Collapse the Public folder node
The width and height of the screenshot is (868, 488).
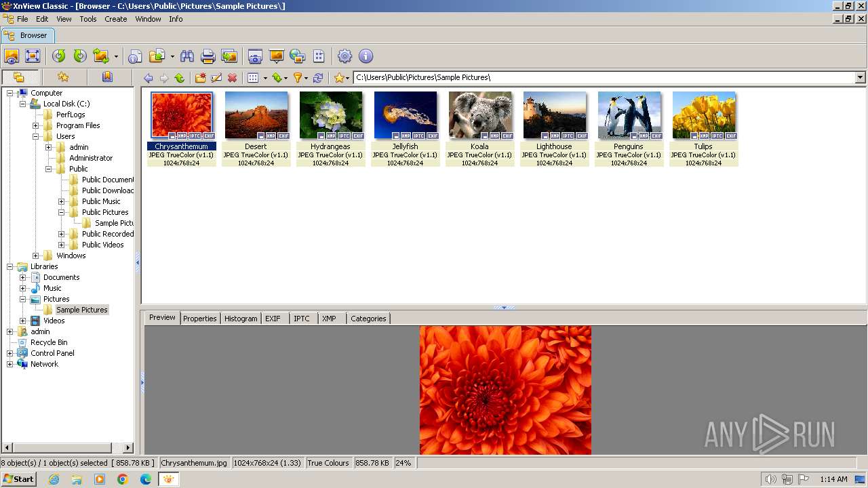[48, 169]
